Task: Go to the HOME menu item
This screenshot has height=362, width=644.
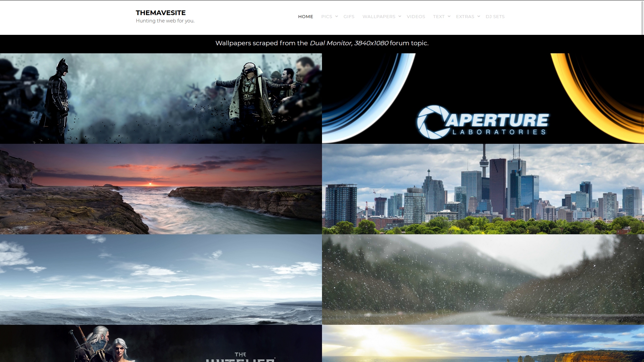Action: pyautogui.click(x=306, y=16)
